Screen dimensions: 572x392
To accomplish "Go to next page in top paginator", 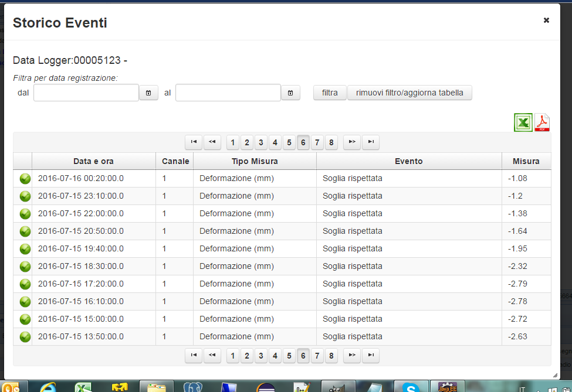I will pyautogui.click(x=351, y=142).
